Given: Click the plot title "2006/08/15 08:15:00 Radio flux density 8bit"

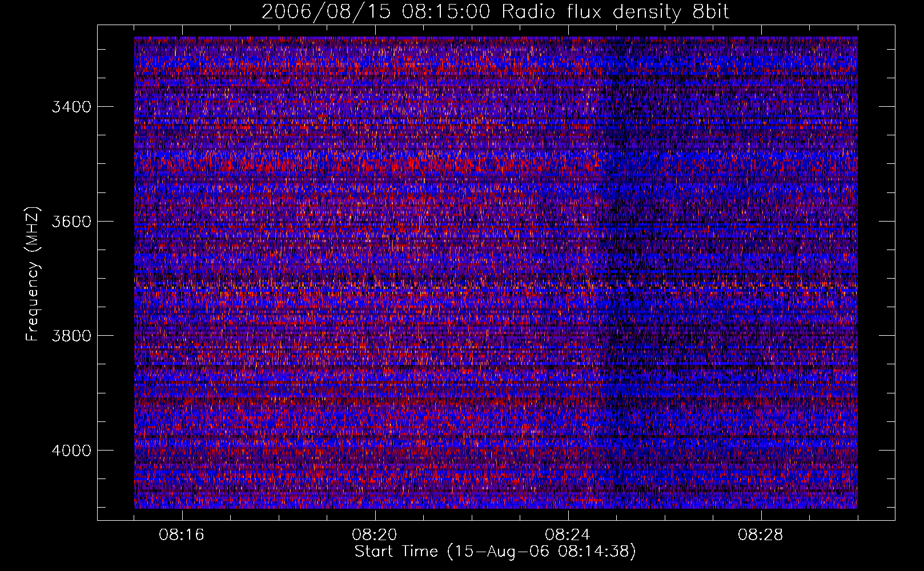Looking at the screenshot, I should tap(495, 11).
